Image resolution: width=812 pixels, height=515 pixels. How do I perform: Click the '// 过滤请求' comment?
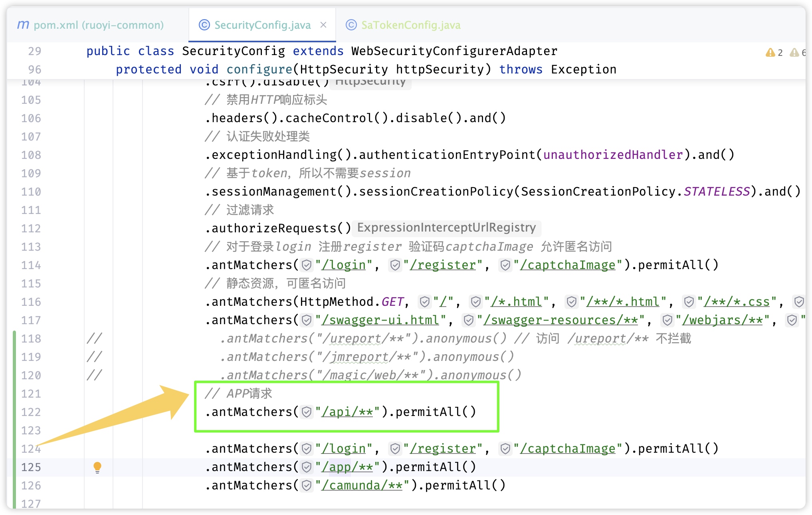pos(240,210)
